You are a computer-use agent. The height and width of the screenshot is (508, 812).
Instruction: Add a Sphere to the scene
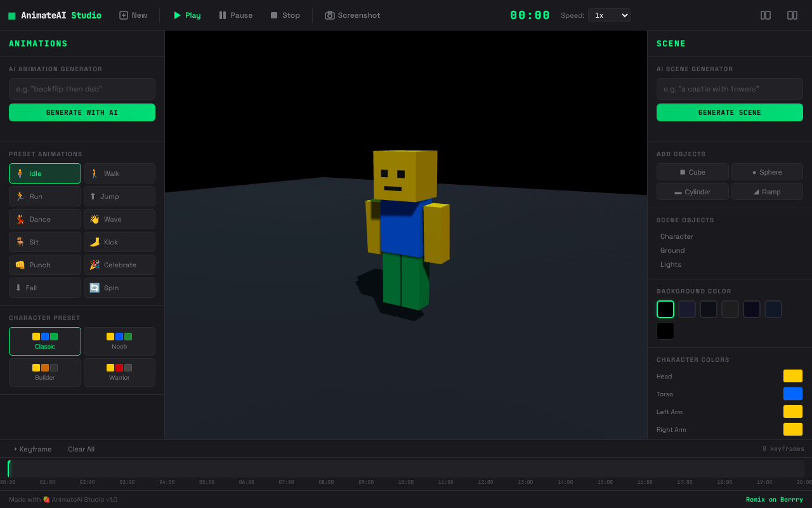click(767, 171)
